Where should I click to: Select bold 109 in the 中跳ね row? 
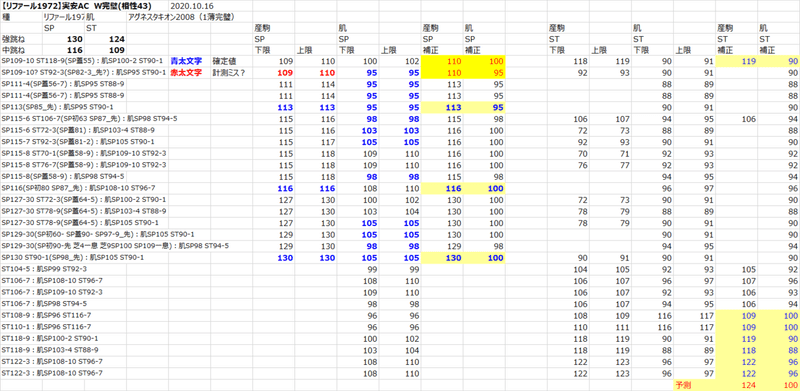(x=116, y=50)
